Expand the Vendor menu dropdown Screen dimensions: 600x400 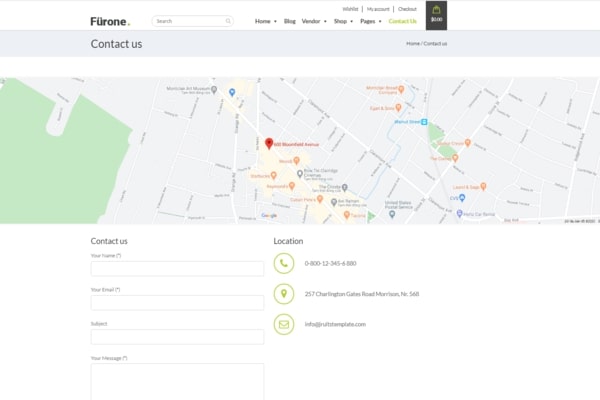[314, 20]
